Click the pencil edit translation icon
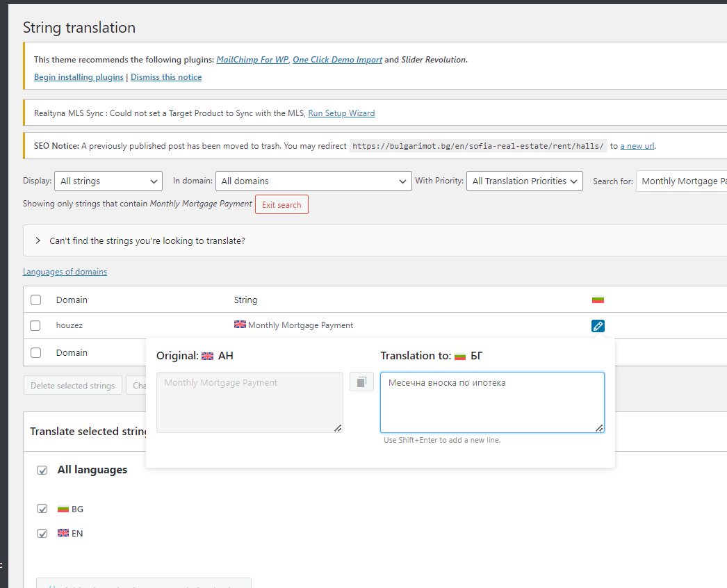The width and height of the screenshot is (727, 588). pyautogui.click(x=598, y=325)
